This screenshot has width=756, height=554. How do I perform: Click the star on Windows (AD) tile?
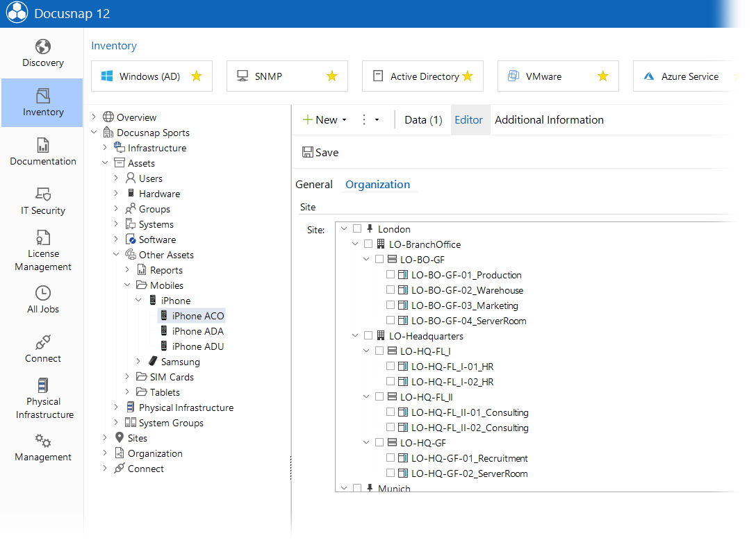[x=196, y=76]
